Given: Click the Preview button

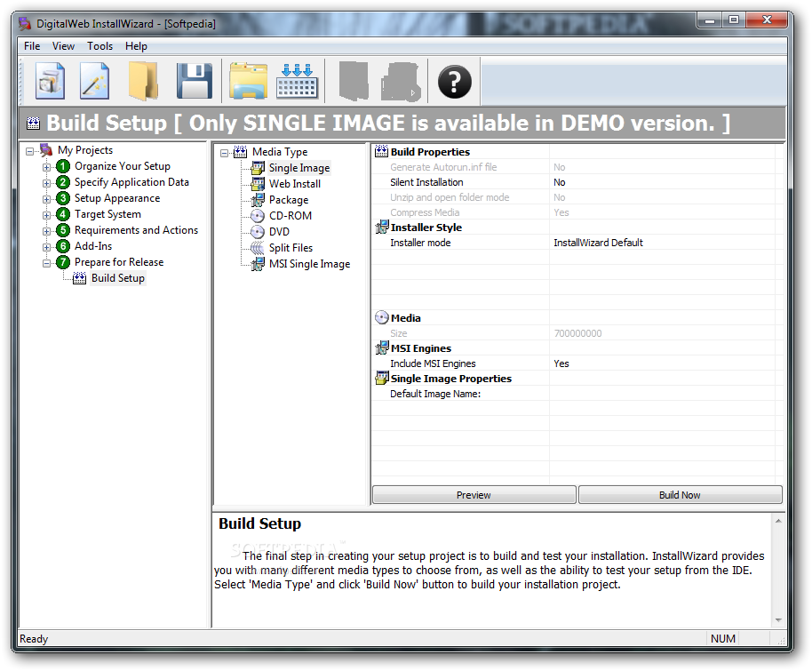Looking at the screenshot, I should point(474,495).
